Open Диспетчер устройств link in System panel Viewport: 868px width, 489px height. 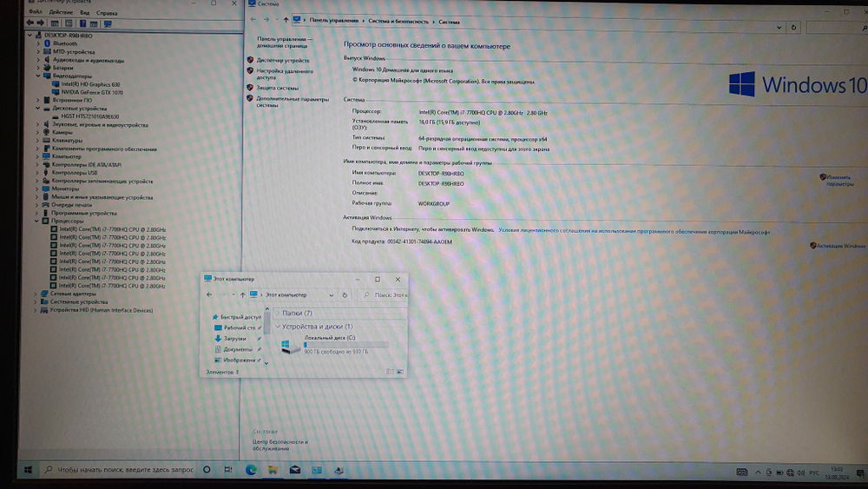coord(283,61)
